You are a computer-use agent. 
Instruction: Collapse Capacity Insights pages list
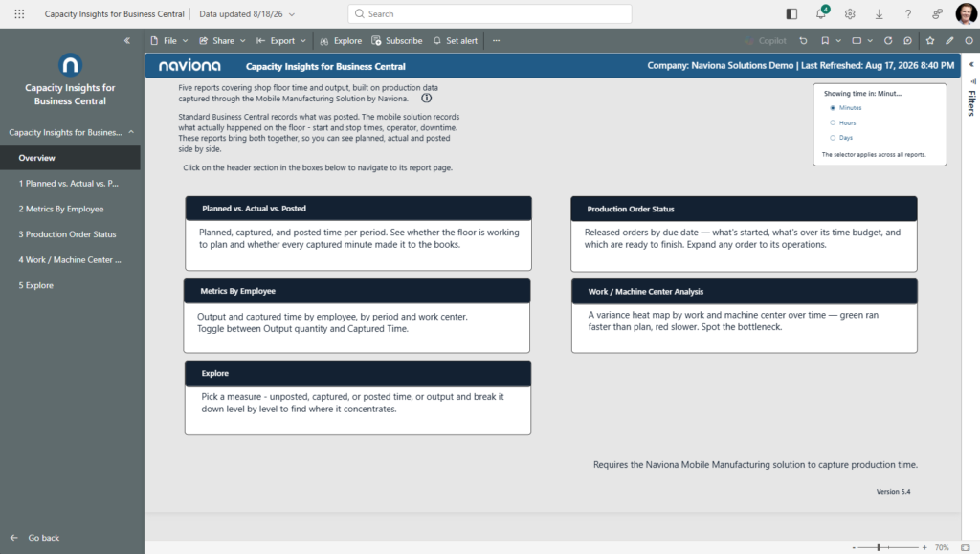click(x=131, y=132)
